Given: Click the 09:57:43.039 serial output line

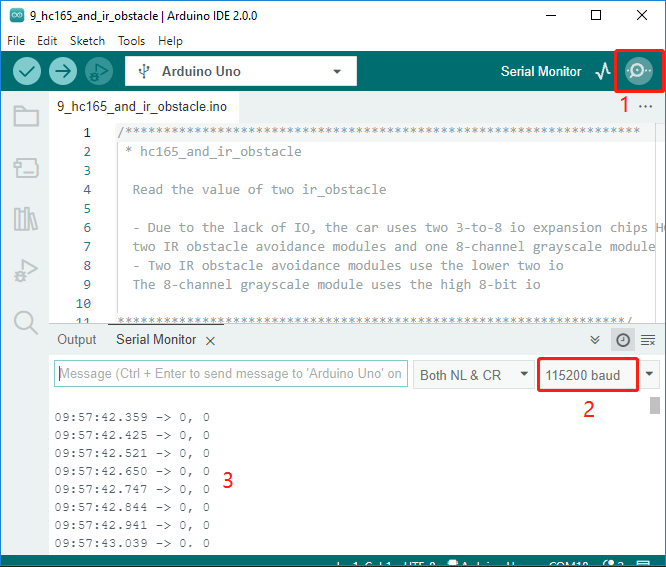Looking at the screenshot, I should pyautogui.click(x=132, y=543).
